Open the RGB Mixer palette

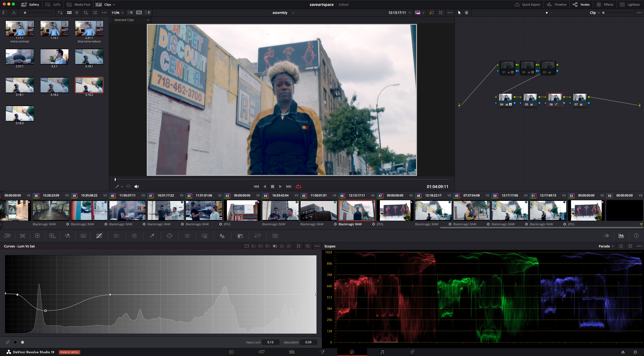[x=68, y=236]
